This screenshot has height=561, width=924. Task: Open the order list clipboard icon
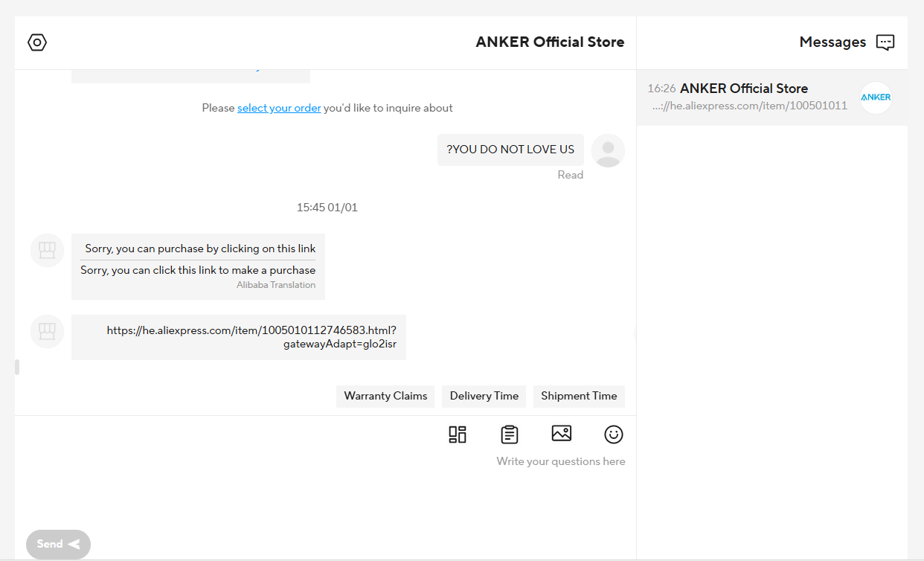click(x=509, y=435)
